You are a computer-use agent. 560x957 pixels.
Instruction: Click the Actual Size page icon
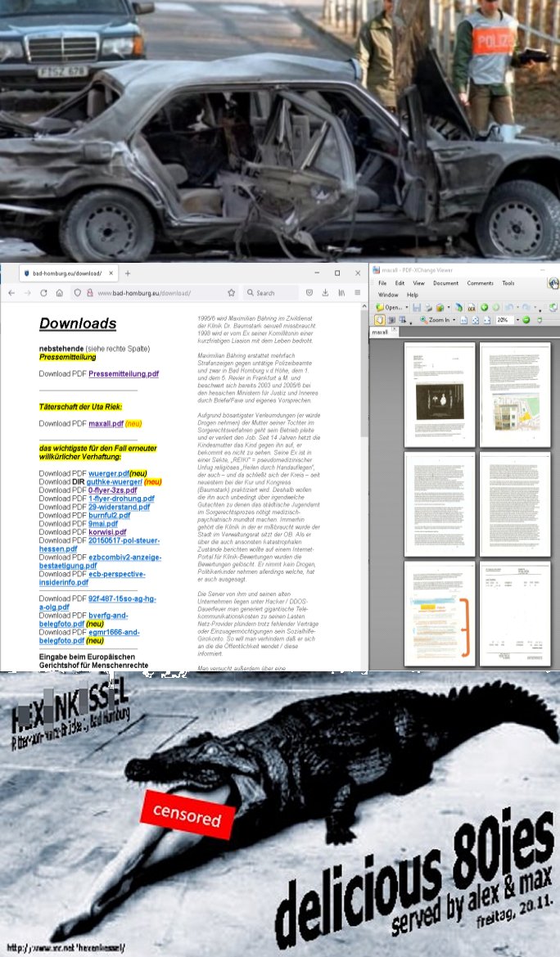coord(464,320)
